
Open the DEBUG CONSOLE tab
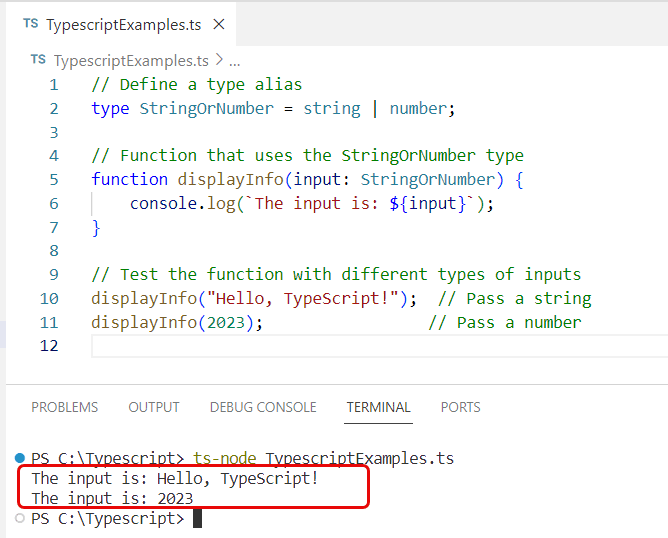[263, 407]
